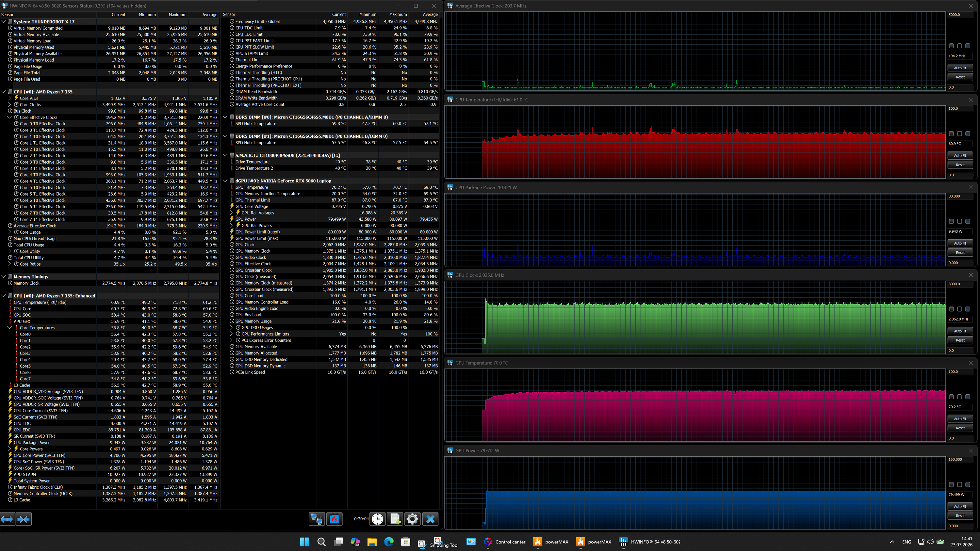Viewport: 980px width, 551px height.
Task: Expand the GPU Performance Limiters row
Action: (231, 334)
